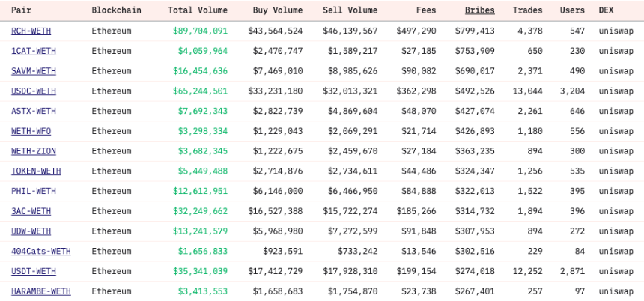
Task: Open the 3AC-WETH pair link
Action: [x=31, y=211]
